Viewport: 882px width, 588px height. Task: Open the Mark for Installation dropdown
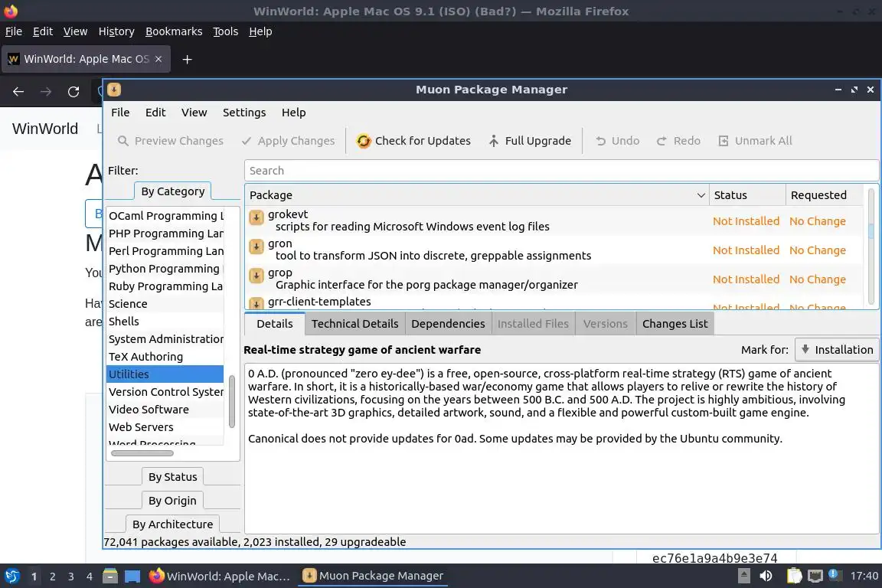[x=837, y=349]
